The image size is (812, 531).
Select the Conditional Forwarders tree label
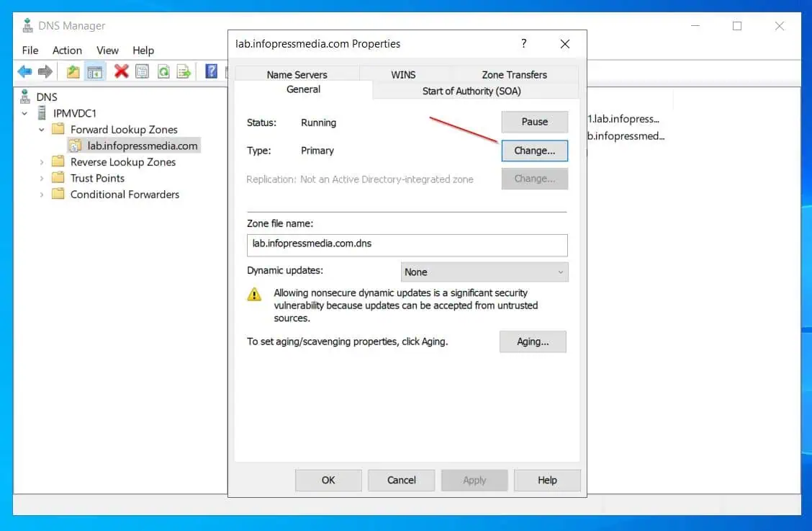coord(125,194)
